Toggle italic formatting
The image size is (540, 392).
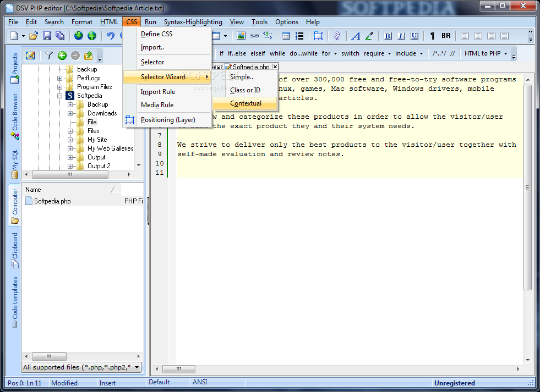coord(401,36)
